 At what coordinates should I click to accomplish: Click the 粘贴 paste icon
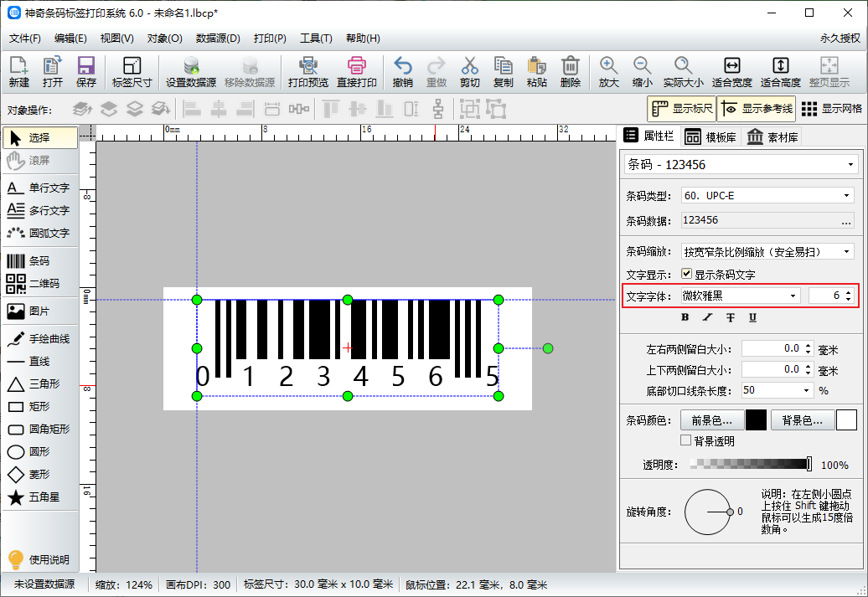(x=536, y=72)
